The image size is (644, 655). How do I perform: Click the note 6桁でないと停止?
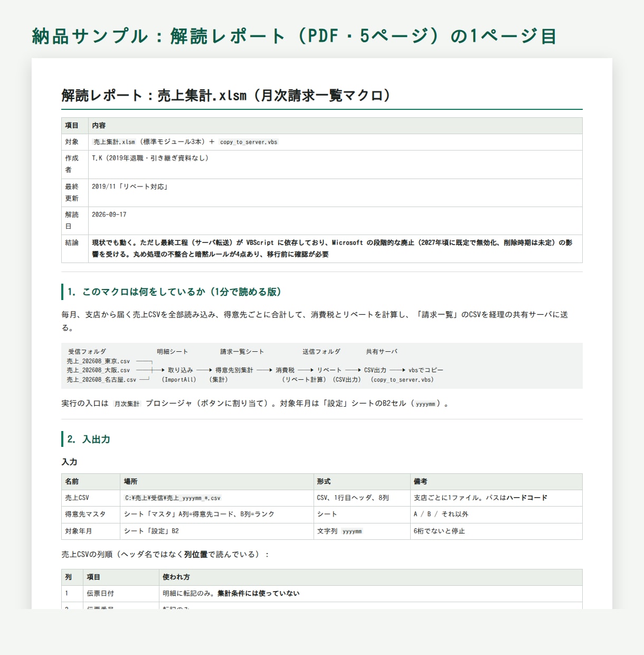pos(439,531)
